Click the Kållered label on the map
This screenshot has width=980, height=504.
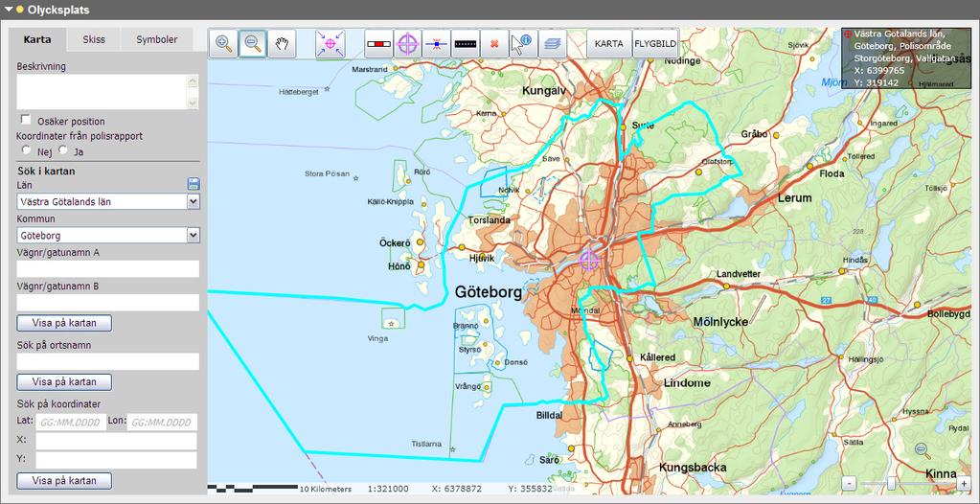click(x=657, y=357)
